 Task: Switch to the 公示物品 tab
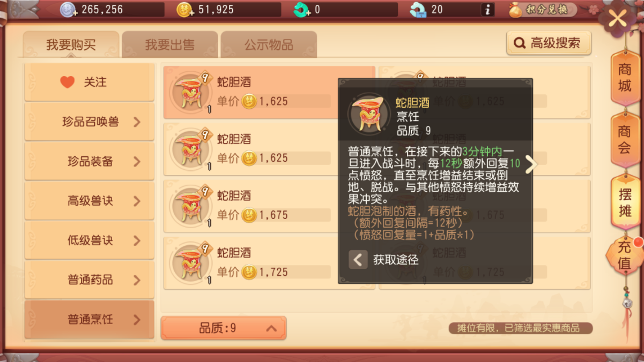pos(269,44)
